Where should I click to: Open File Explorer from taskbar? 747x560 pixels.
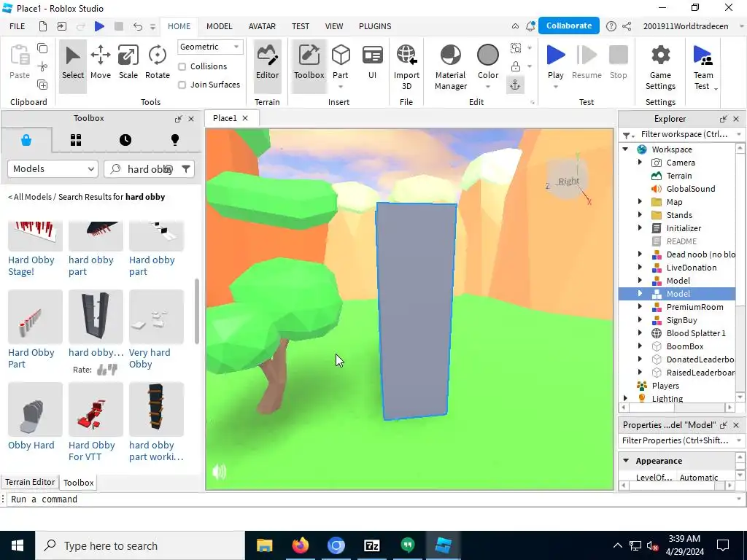tap(264, 545)
